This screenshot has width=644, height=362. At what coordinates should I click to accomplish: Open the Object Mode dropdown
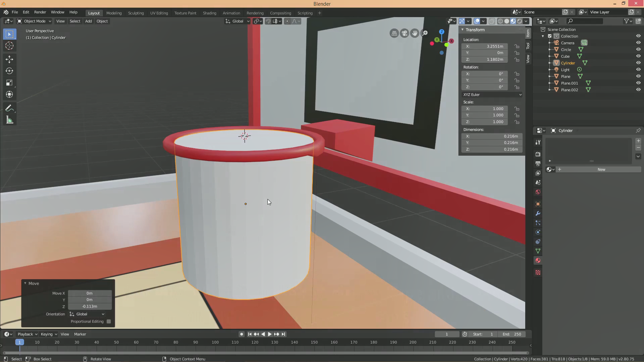click(x=34, y=21)
